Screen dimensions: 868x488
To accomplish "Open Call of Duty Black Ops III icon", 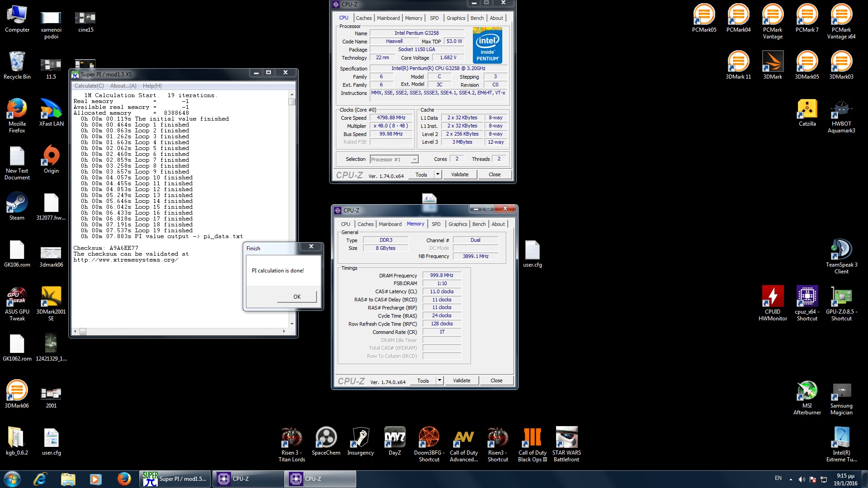I will pos(532,444).
